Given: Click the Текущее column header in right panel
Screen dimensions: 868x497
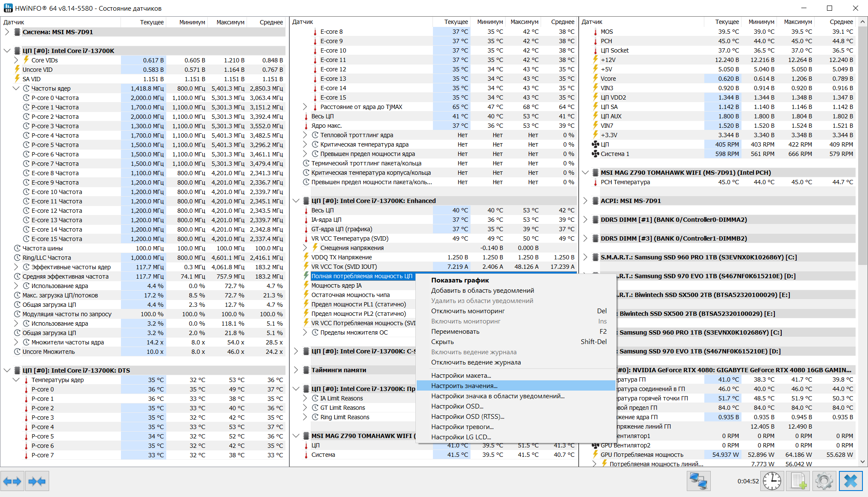Looking at the screenshot, I should pyautogui.click(x=727, y=22).
